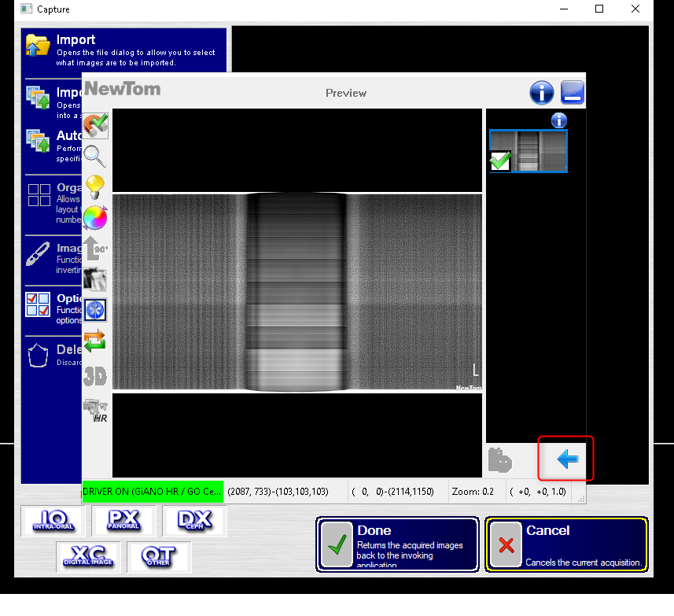
Task: Click the Done button
Action: tap(397, 544)
